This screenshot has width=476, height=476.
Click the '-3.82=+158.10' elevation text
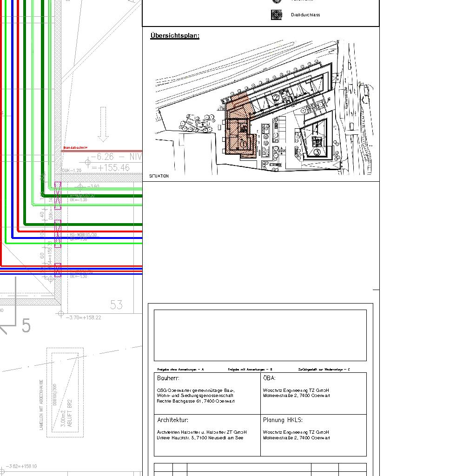pyautogui.click(x=21, y=466)
